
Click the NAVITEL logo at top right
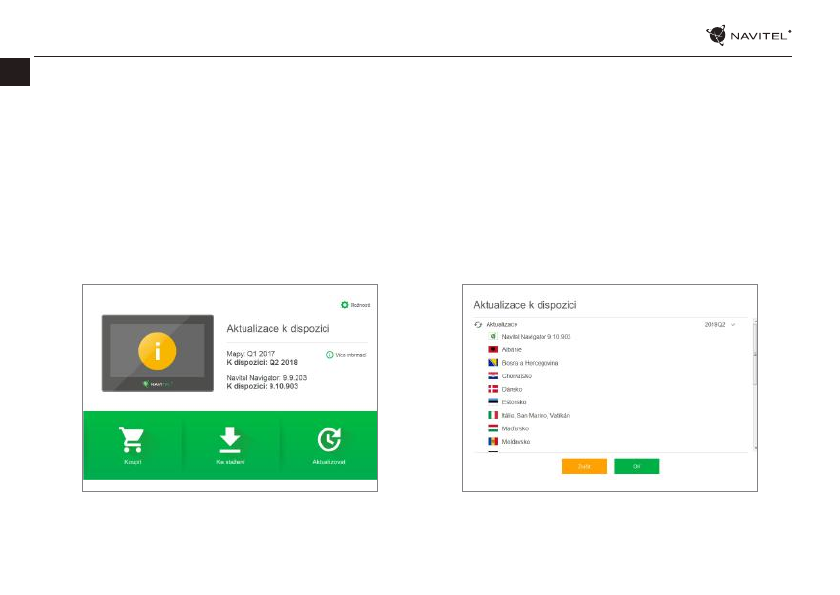pyautogui.click(x=748, y=35)
